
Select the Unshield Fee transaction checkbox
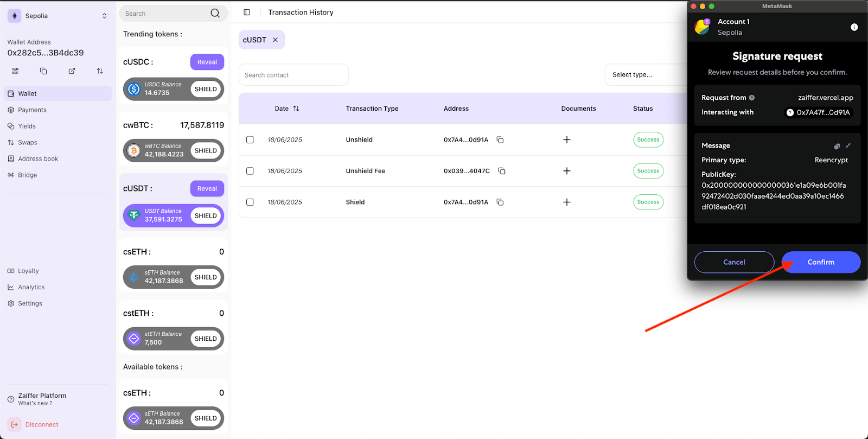point(250,171)
